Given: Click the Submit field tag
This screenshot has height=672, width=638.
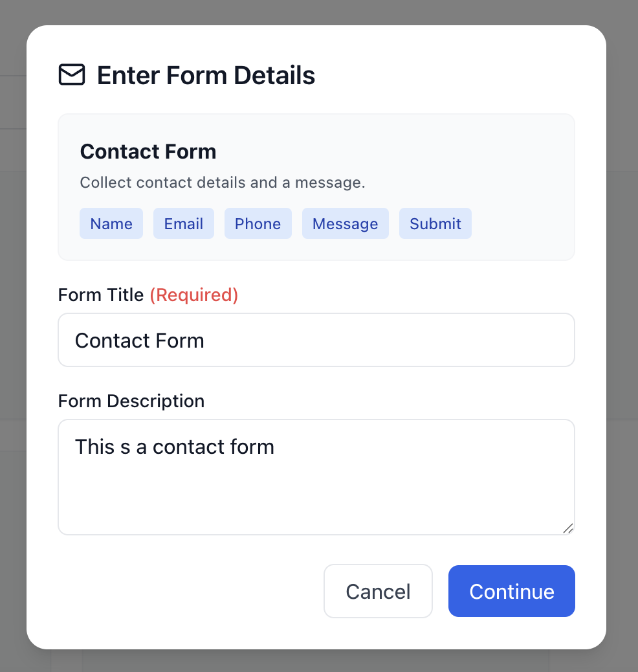Looking at the screenshot, I should (x=435, y=224).
